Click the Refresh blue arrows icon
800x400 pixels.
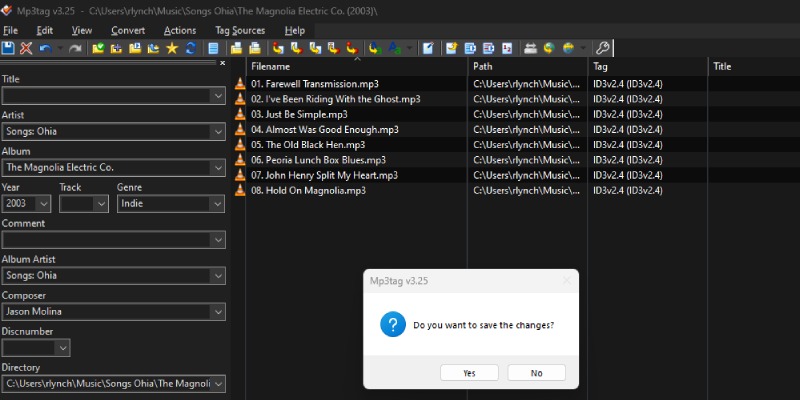(191, 48)
